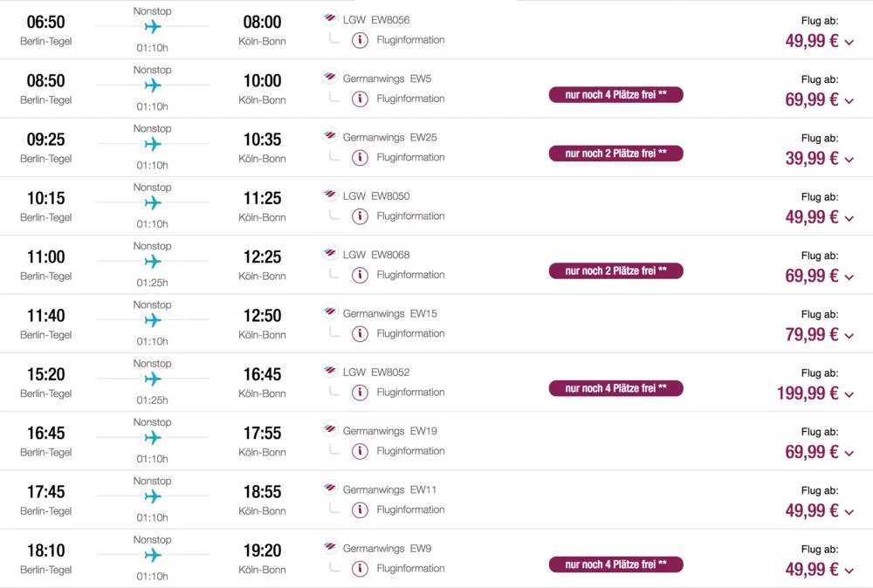
Task: Click the info circle for flight EW8068
Action: coord(360,276)
